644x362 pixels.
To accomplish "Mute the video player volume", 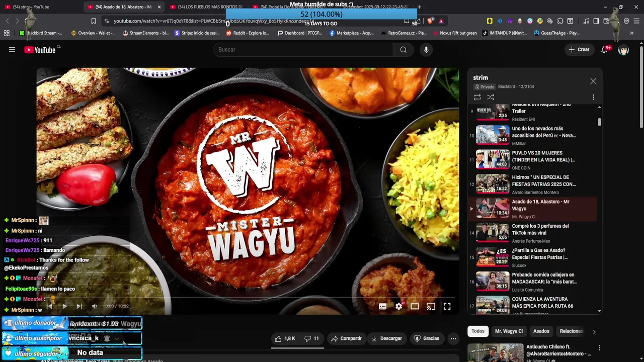I will pos(95,306).
